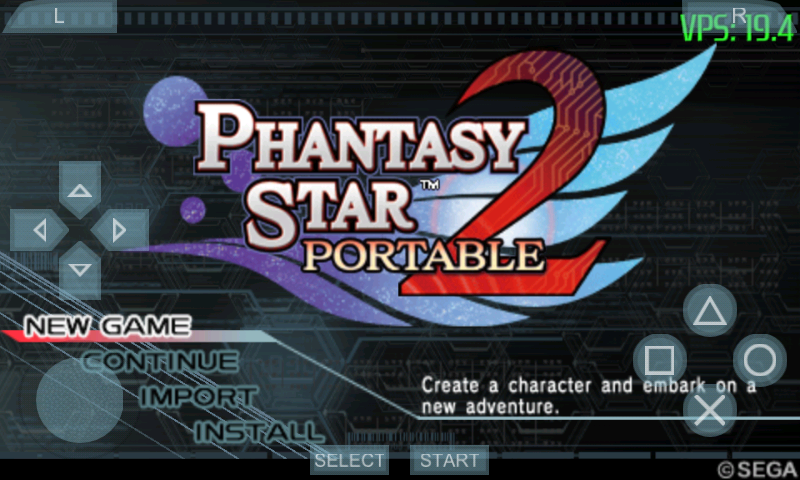This screenshot has height=480, width=800.
Task: Click the ©SEGA copyright text
Action: tap(758, 469)
